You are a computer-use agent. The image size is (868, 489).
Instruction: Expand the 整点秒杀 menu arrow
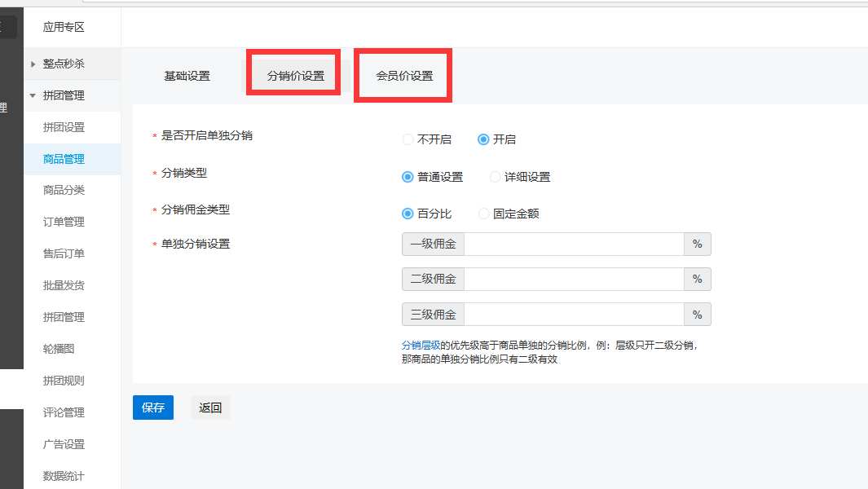[33, 64]
